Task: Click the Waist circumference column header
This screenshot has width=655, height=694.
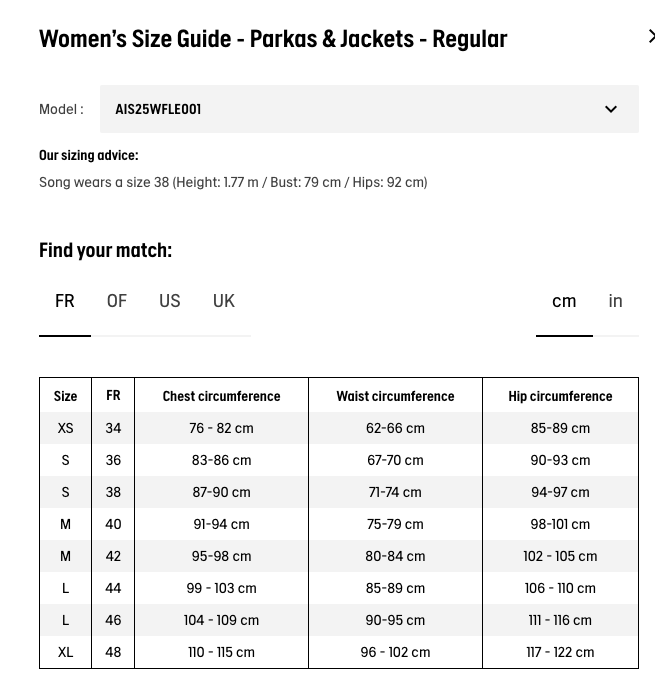Action: [395, 396]
